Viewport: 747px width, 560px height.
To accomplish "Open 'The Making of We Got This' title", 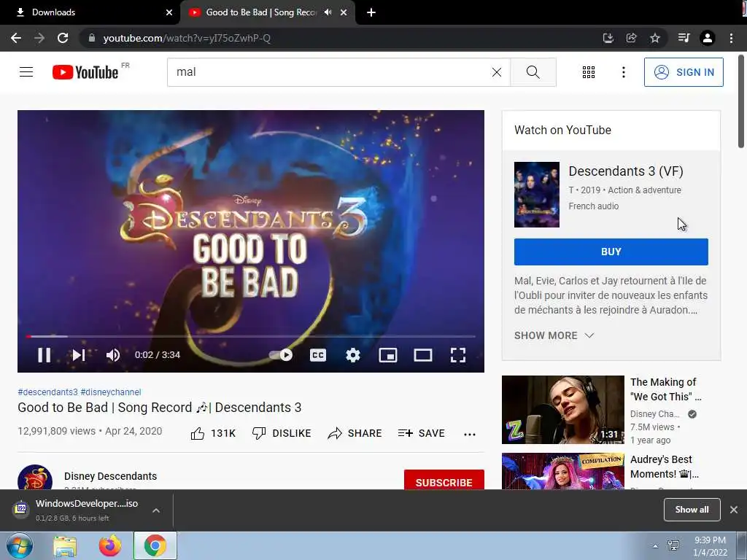I will pyautogui.click(x=665, y=389).
